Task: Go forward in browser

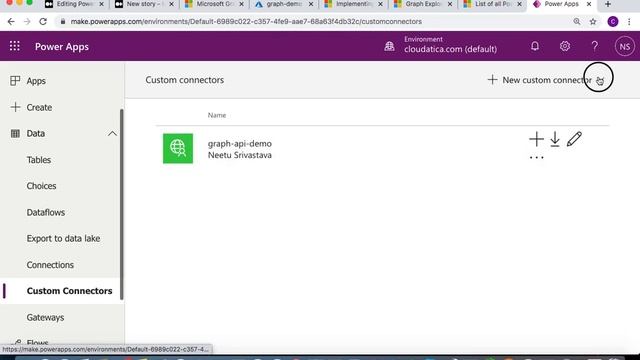Action: 27,22
